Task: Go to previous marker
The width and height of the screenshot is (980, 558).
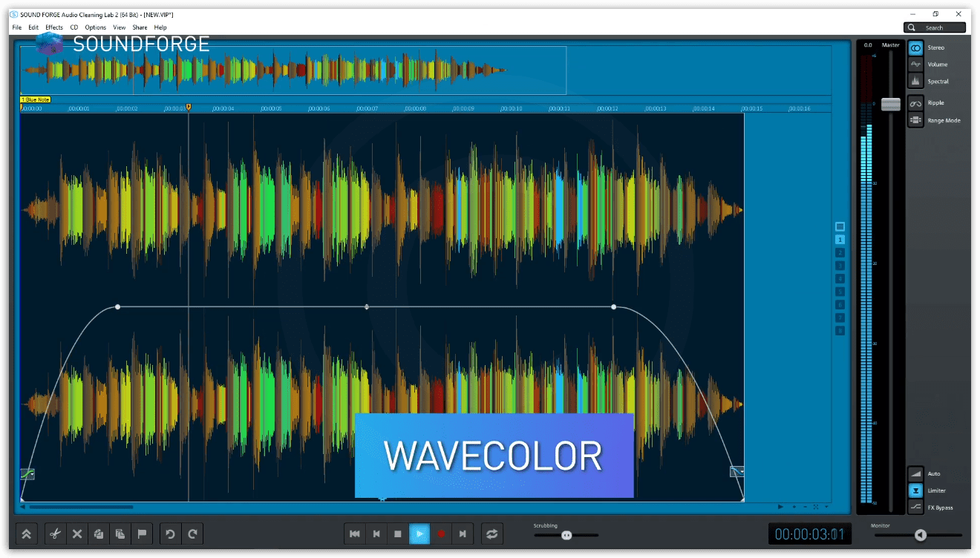Action: click(376, 534)
